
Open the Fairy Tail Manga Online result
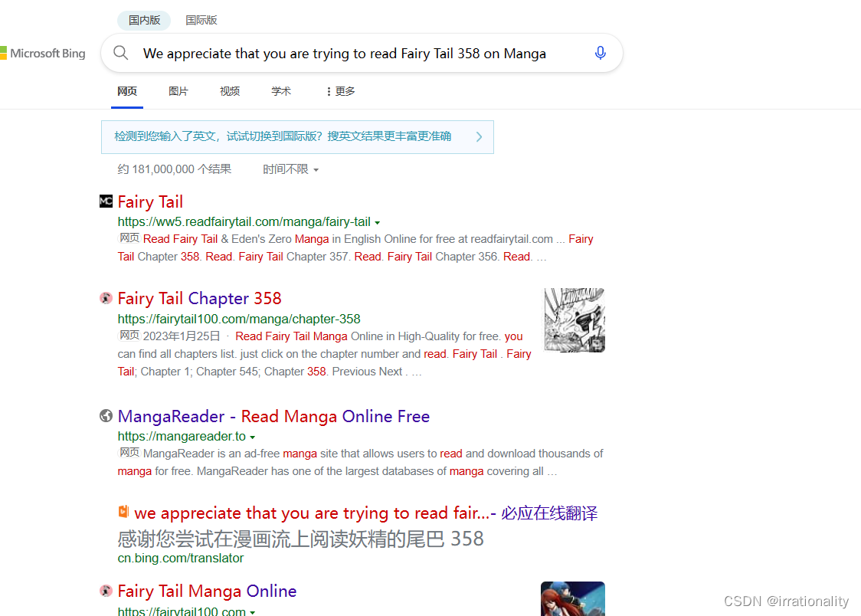[207, 591]
